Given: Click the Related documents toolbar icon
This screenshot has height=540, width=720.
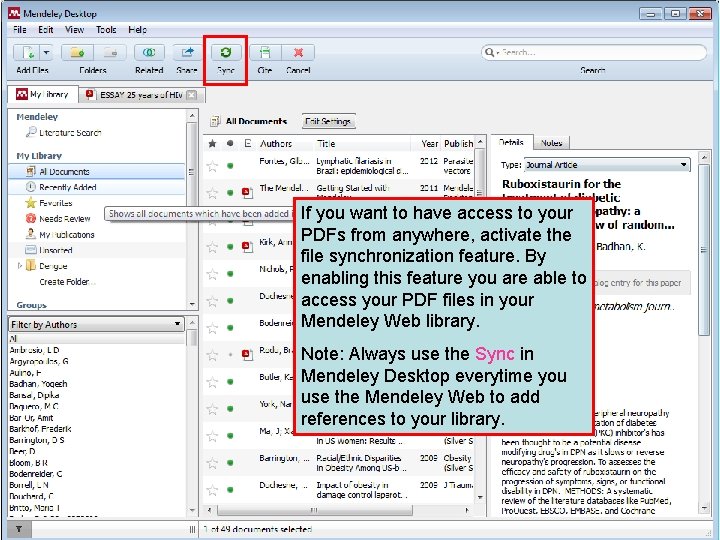Looking at the screenshot, I should click(149, 53).
